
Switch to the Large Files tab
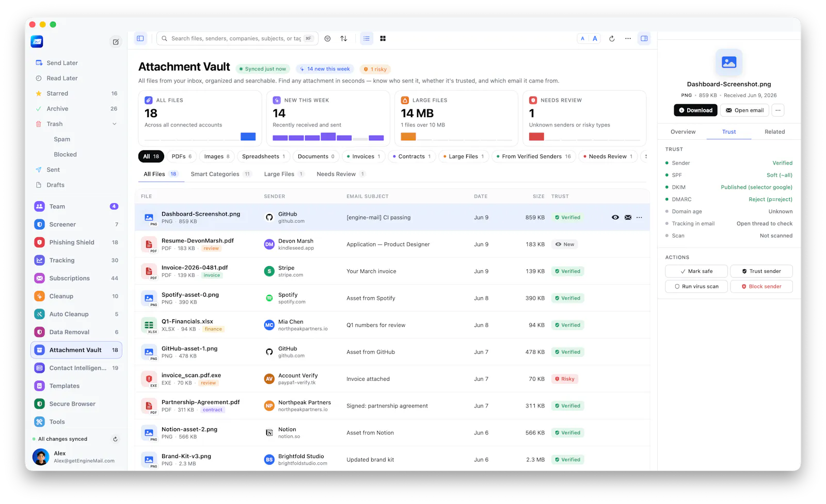pos(284,174)
